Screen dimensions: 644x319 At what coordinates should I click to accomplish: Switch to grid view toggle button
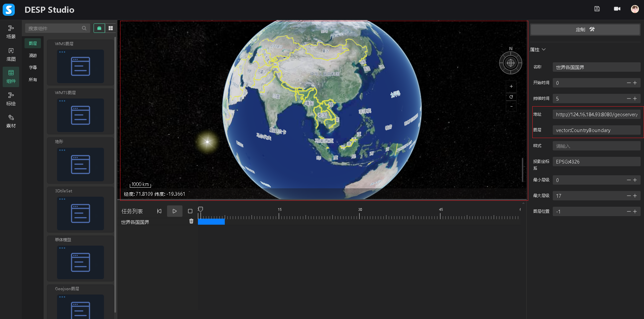111,28
